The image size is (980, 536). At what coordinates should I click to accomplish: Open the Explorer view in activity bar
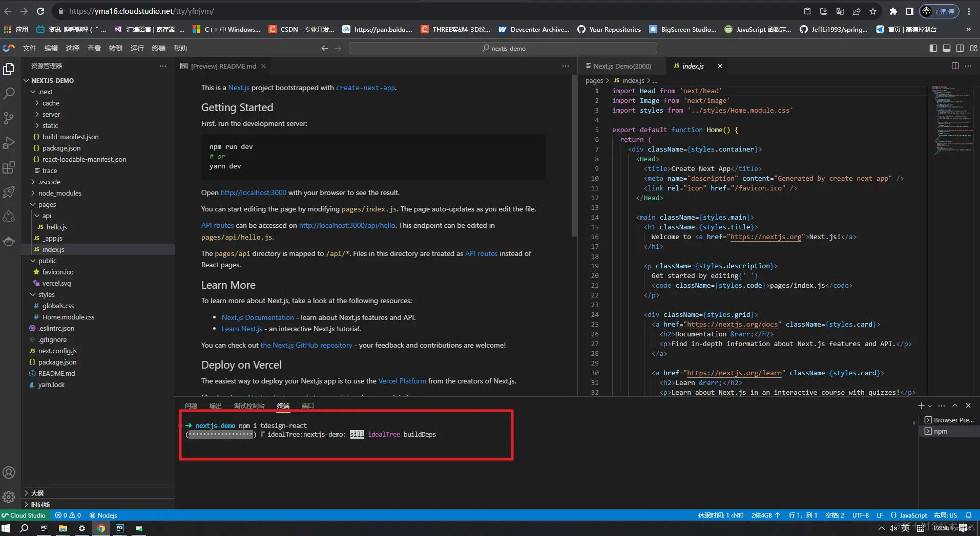coord(9,69)
